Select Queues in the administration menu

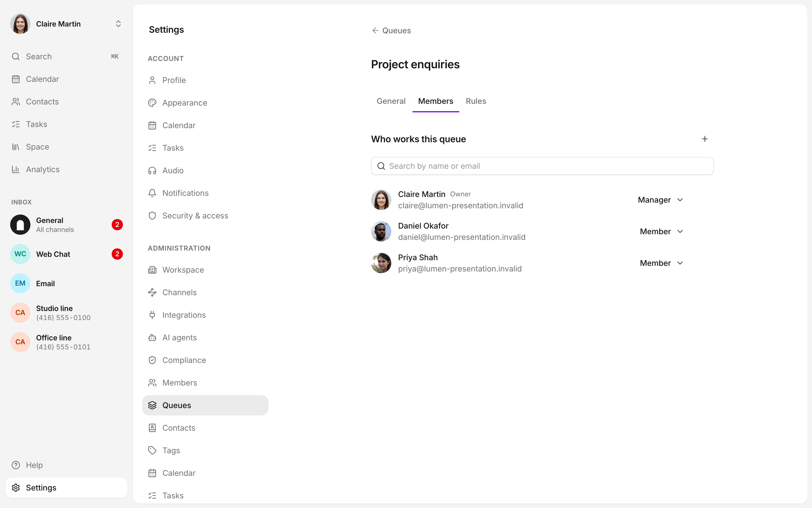coord(205,405)
